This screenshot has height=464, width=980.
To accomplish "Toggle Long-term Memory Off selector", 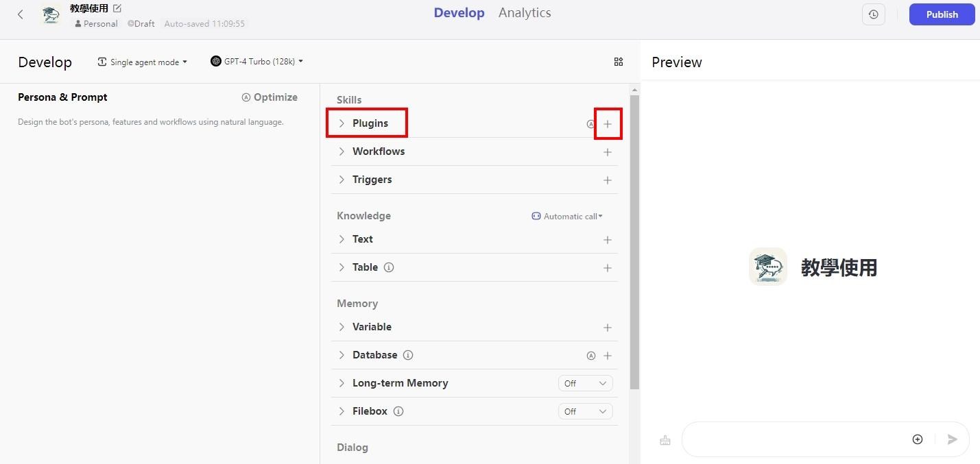I will click(x=585, y=383).
